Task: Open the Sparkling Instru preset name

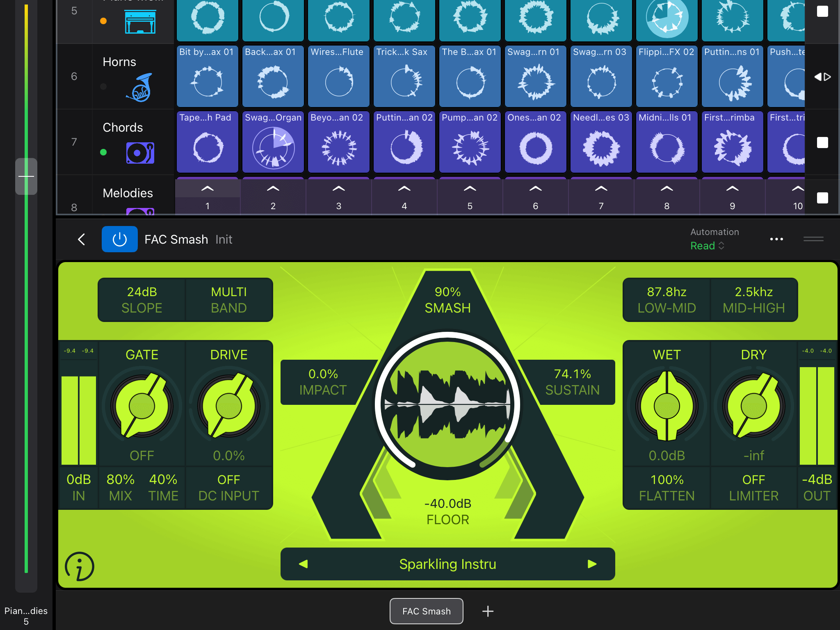Action: [x=447, y=564]
